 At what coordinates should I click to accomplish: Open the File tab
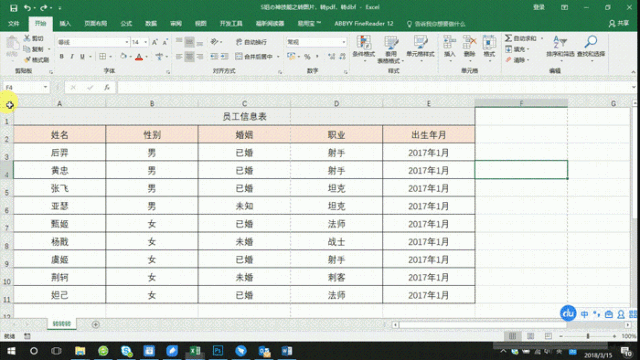pyautogui.click(x=13, y=24)
